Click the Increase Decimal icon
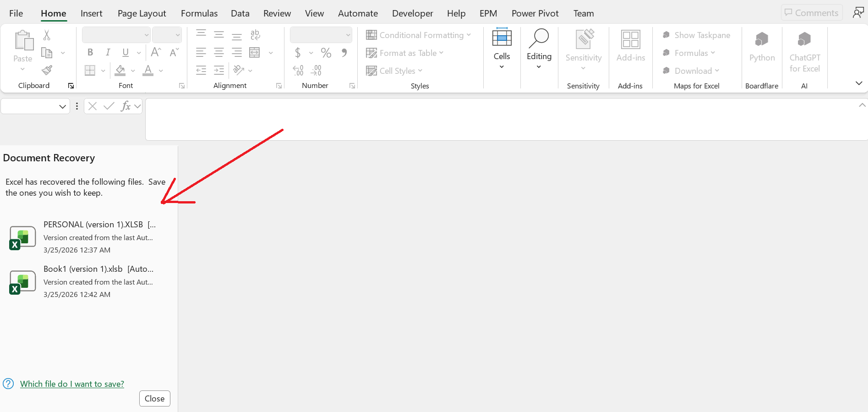The height and width of the screenshot is (412, 868). tap(298, 70)
